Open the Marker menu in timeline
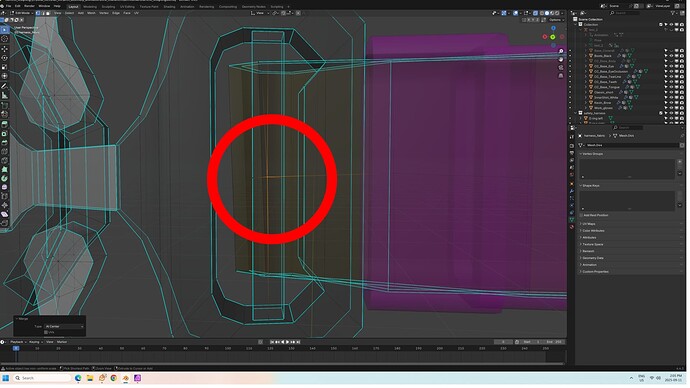The image size is (690, 388). pyautogui.click(x=62, y=343)
